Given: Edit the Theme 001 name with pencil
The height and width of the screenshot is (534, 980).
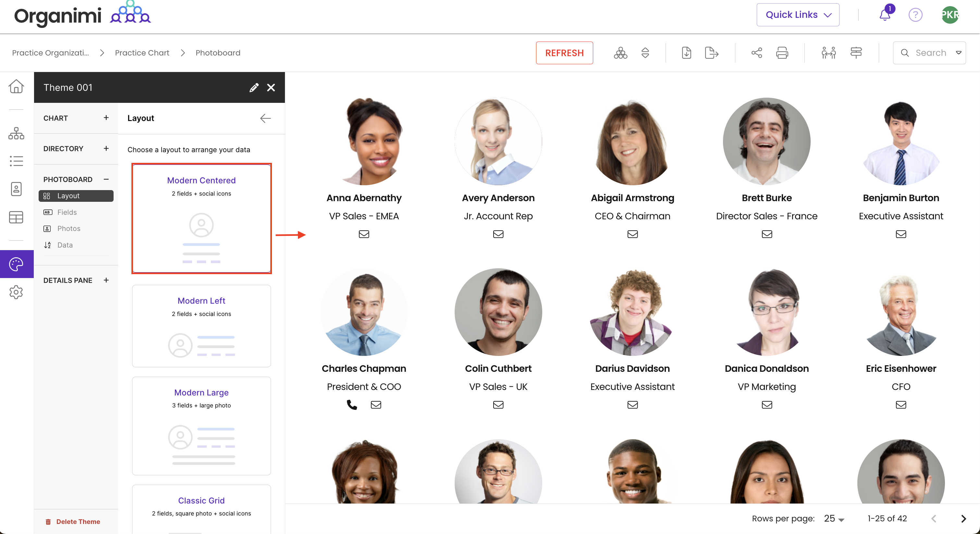Looking at the screenshot, I should [x=254, y=88].
